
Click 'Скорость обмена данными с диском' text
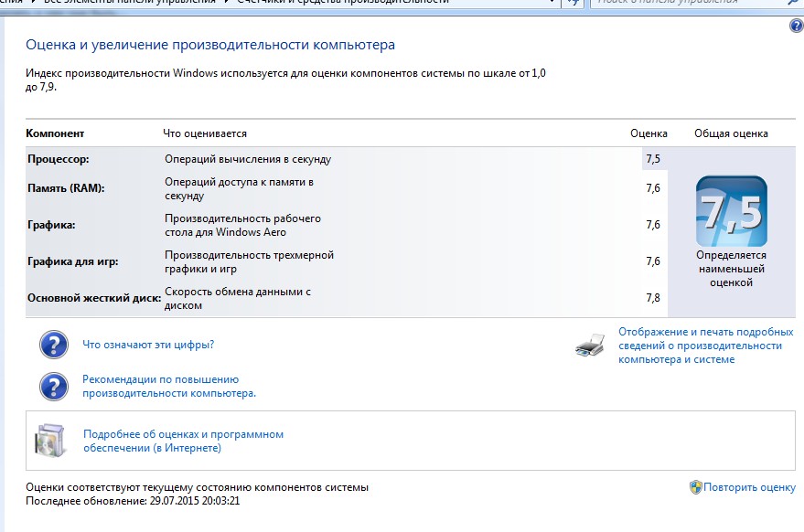pos(238,298)
